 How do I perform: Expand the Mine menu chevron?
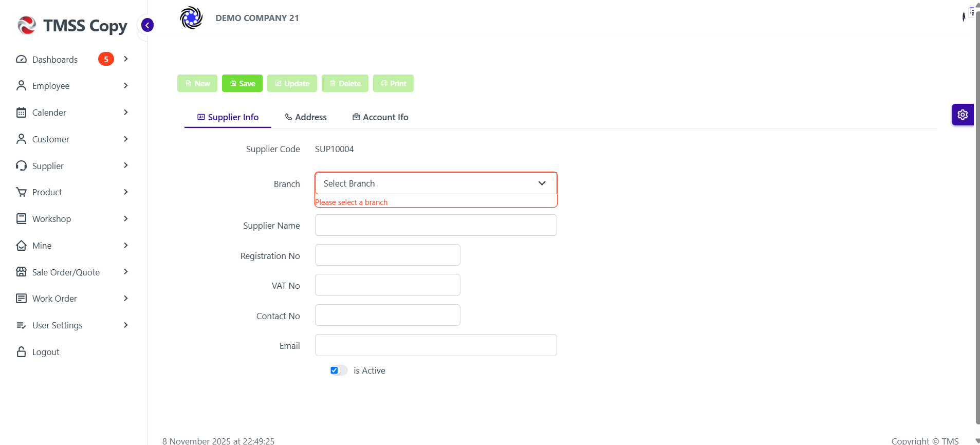(x=126, y=245)
